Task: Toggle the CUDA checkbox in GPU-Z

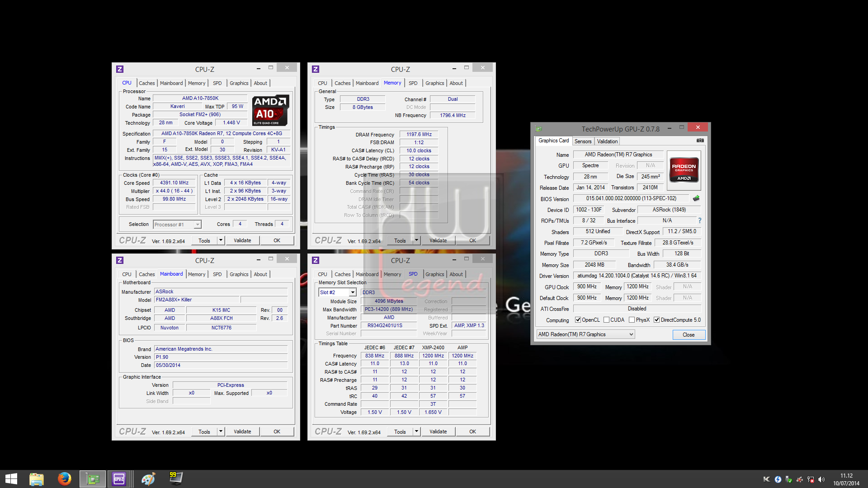Action: tap(606, 320)
